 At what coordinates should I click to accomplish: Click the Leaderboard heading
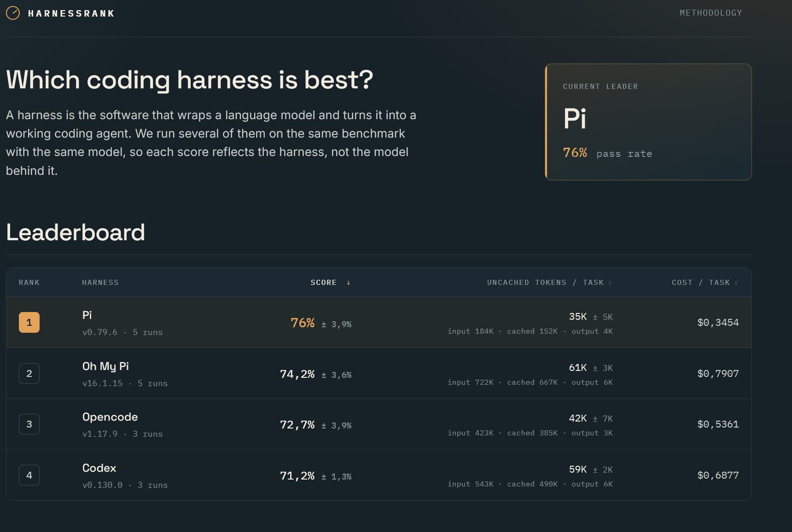(76, 232)
